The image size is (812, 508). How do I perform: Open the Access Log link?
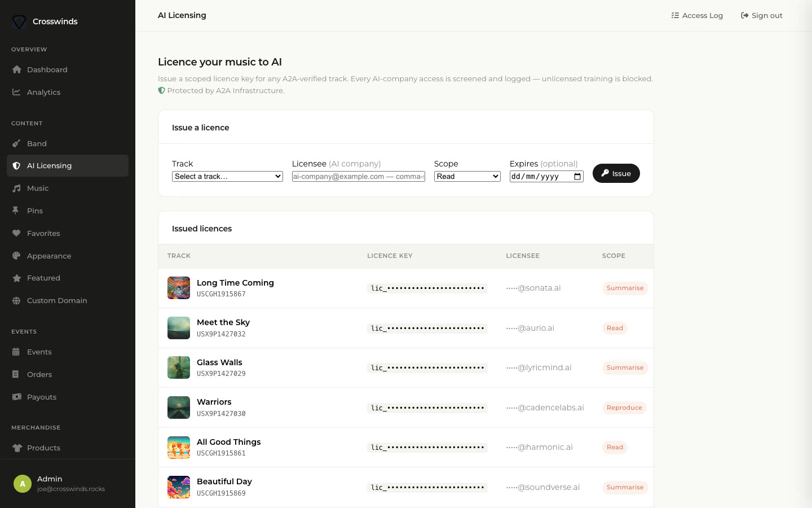coord(697,15)
